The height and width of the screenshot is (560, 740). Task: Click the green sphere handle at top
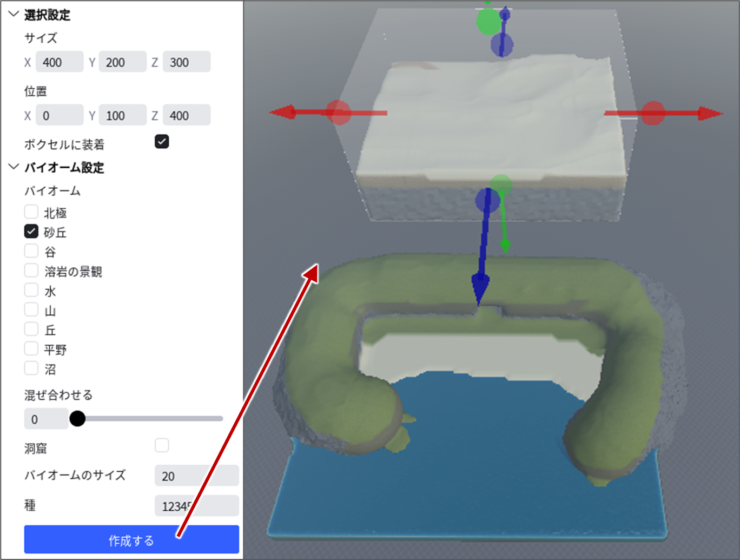488,22
